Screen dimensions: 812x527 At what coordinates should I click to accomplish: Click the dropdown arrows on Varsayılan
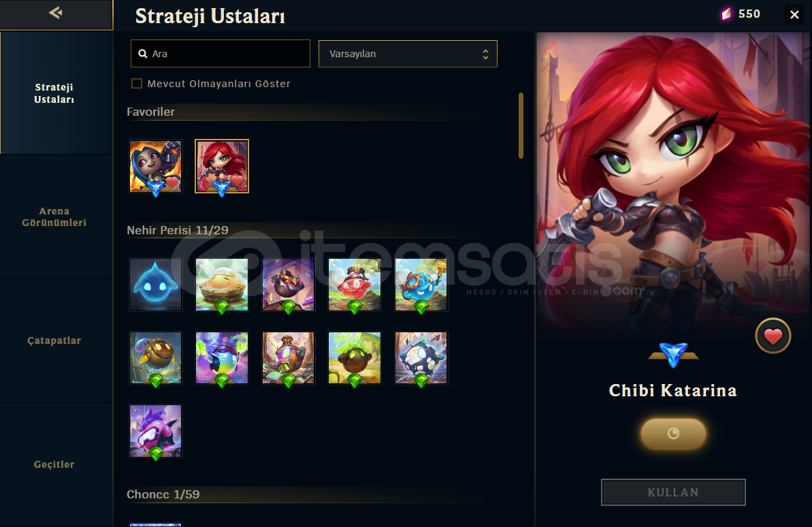point(485,54)
